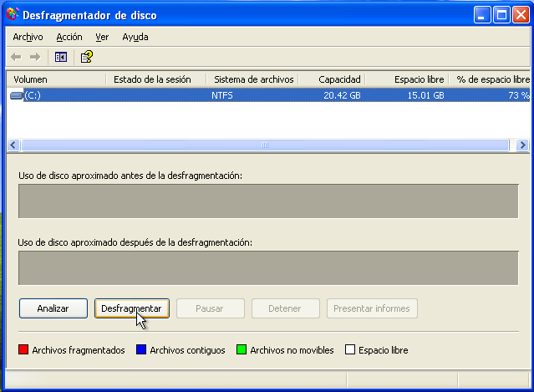Click the Detener button
534x392 pixels.
[286, 308]
